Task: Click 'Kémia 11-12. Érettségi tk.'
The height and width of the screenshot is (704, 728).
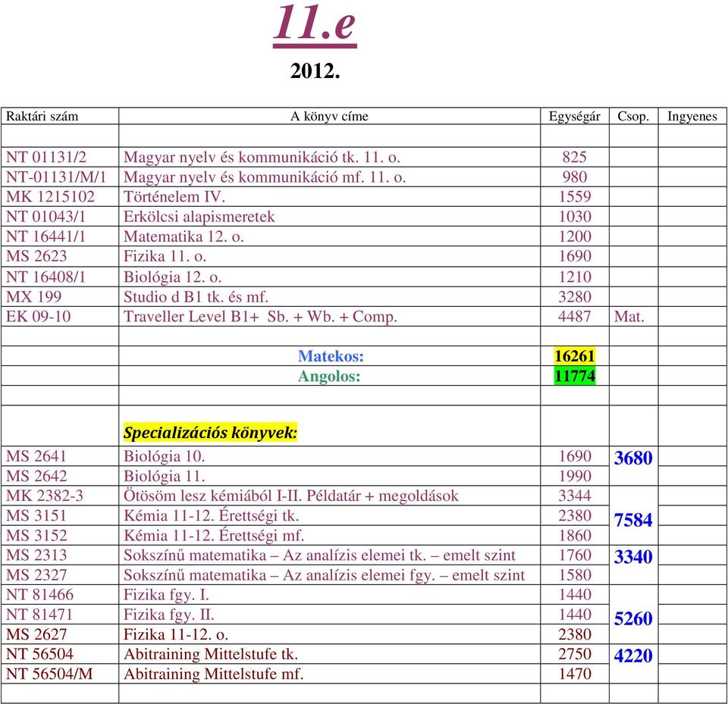Action: pos(212,516)
